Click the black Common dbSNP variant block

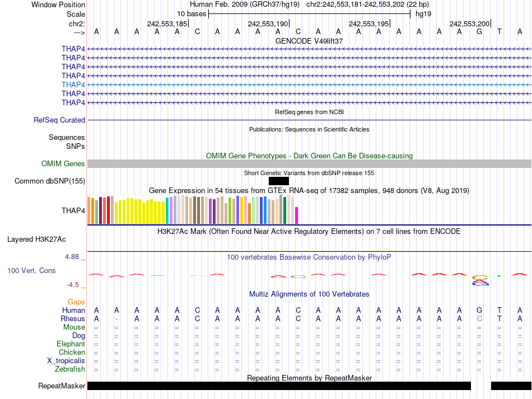click(278, 181)
